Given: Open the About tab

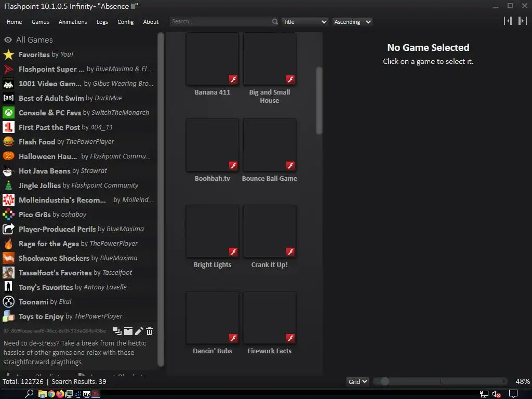Looking at the screenshot, I should pos(151,22).
